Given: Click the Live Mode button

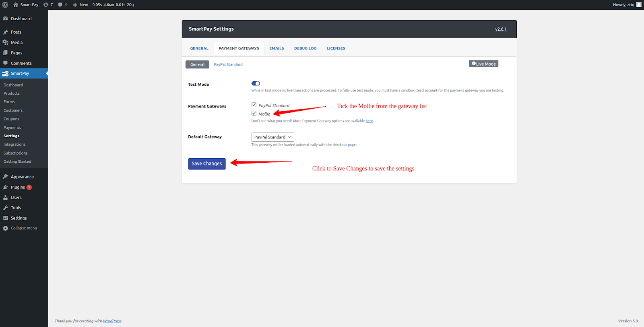Looking at the screenshot, I should (x=484, y=64).
